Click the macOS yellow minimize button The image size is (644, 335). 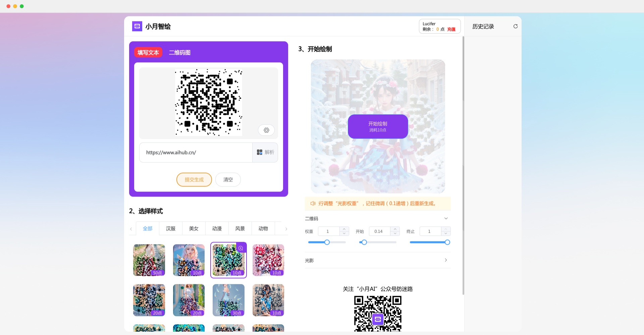pos(15,6)
